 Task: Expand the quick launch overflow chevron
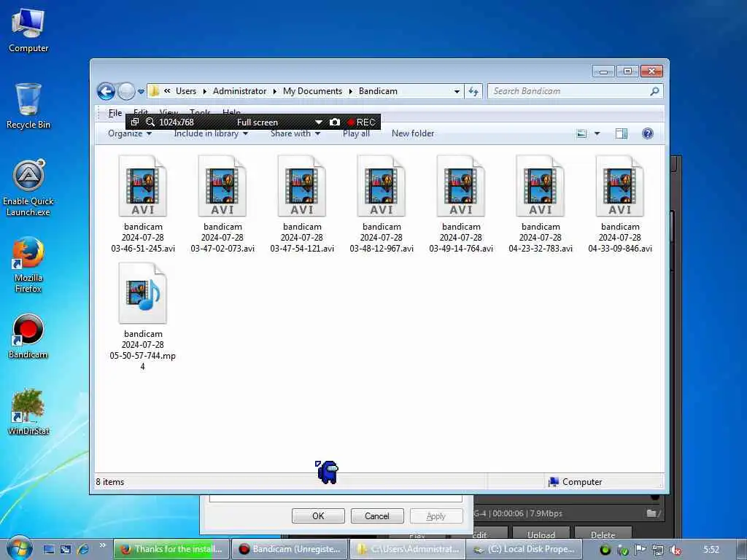point(102,545)
